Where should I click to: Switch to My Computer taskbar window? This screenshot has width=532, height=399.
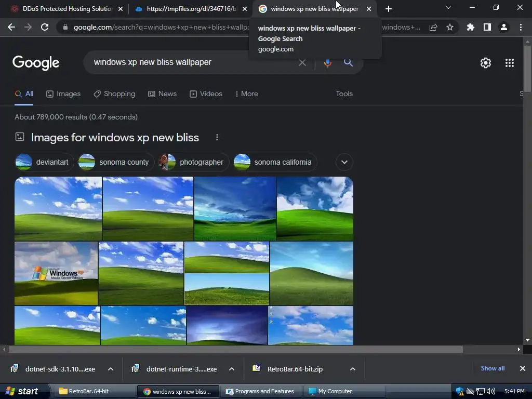pos(344,391)
